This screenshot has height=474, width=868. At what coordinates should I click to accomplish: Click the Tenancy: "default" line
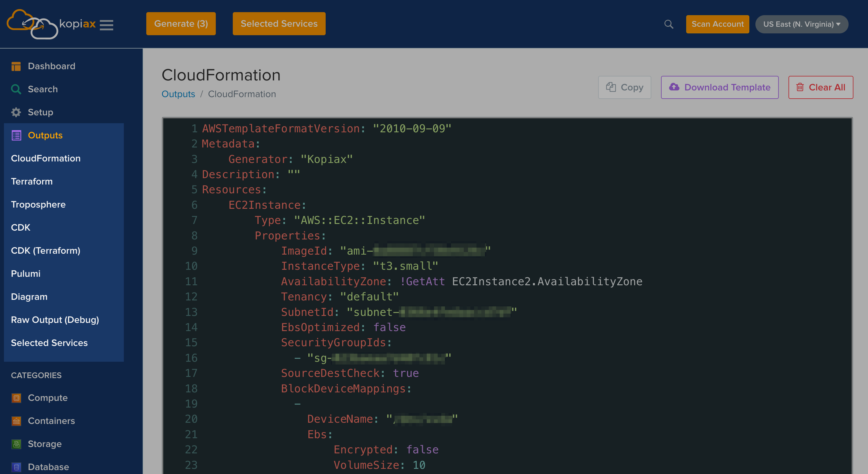point(340,297)
